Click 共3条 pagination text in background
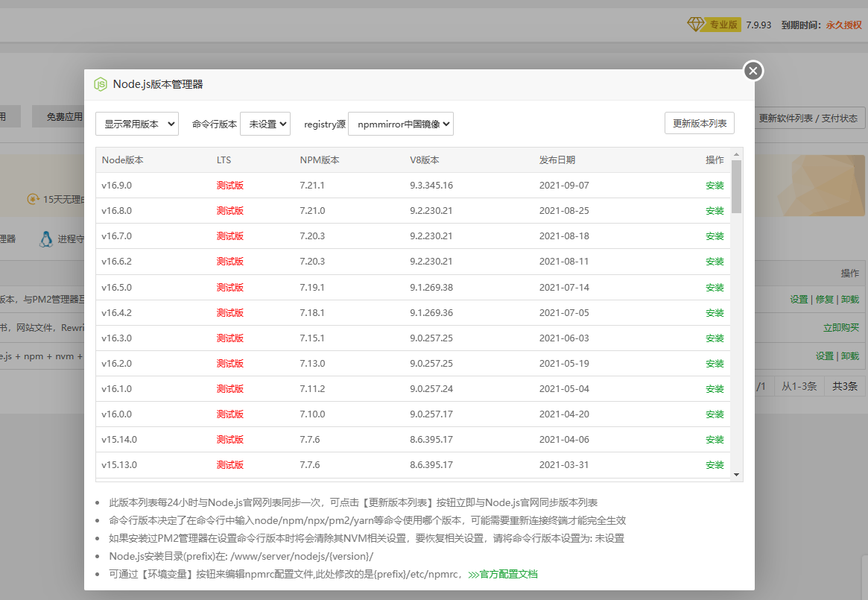868x600 pixels. tap(845, 386)
